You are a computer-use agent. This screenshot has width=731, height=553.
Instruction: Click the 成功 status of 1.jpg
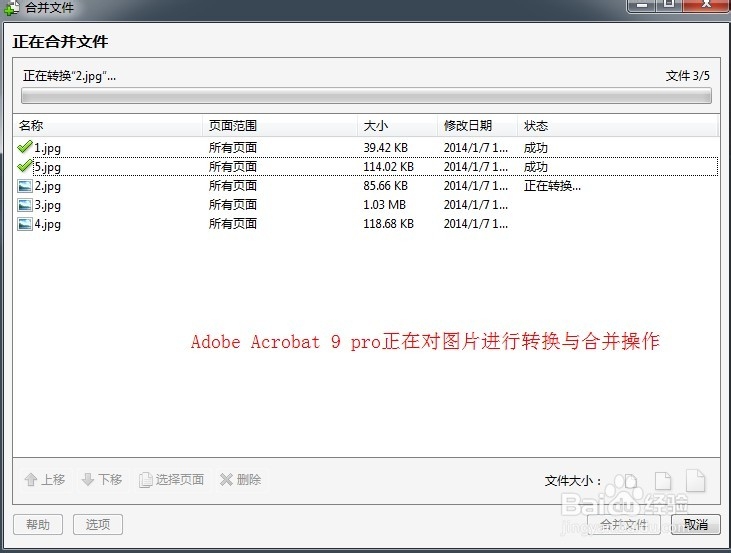(x=536, y=148)
